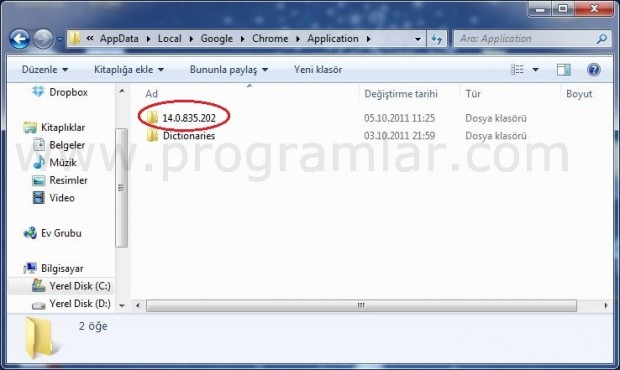
Task: Select Yerel Disk (D:)
Action: 80,304
